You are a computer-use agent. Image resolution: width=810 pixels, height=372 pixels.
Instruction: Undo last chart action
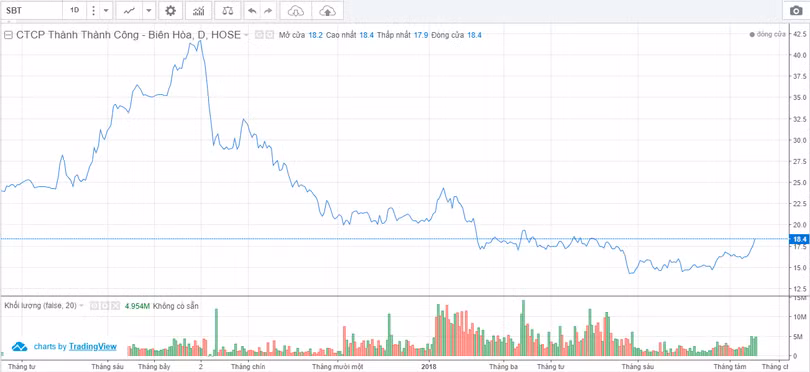(252, 10)
